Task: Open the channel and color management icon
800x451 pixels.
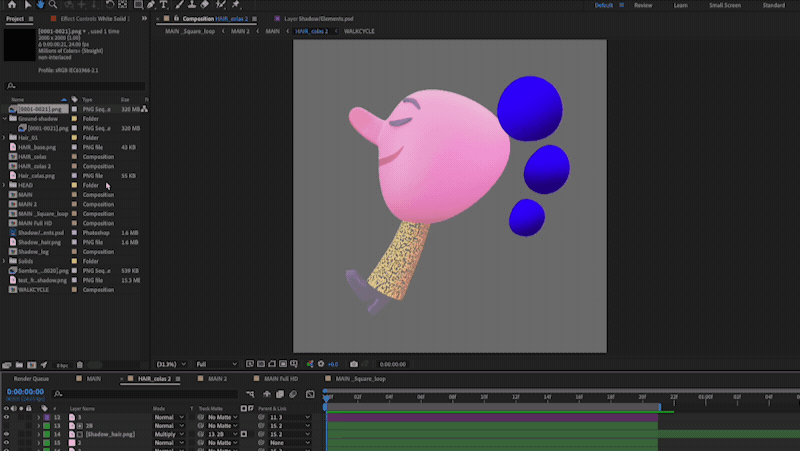Action: point(310,364)
